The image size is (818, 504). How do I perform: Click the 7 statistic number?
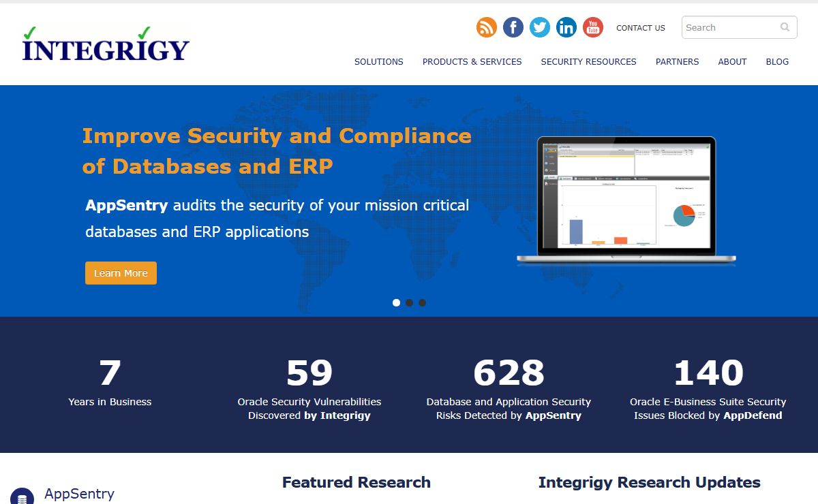point(110,373)
